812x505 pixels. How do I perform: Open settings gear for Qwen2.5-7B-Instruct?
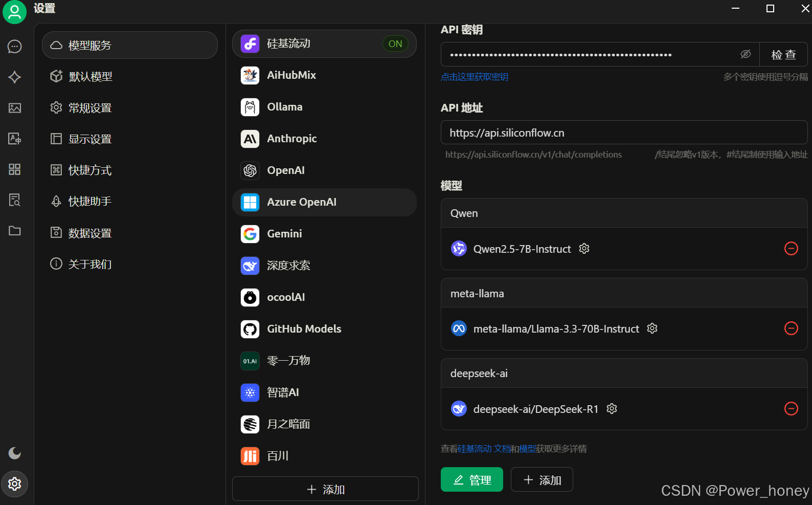pos(584,249)
